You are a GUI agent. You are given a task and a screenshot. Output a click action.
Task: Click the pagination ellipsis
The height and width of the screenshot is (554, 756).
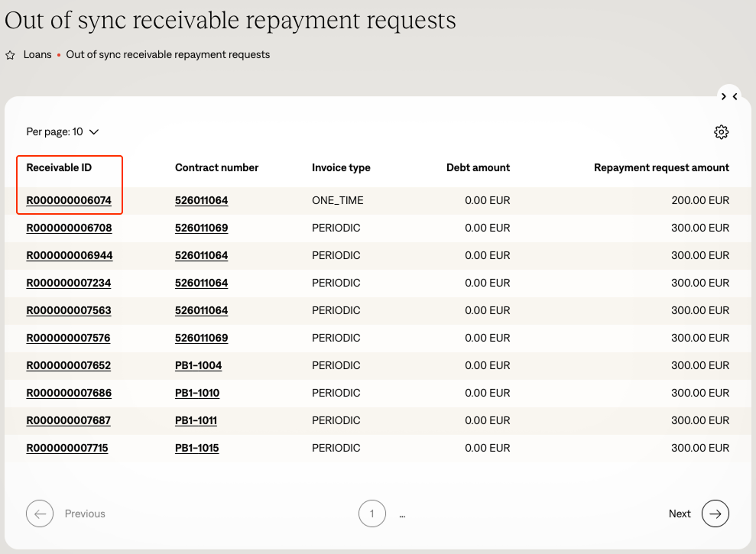[x=402, y=514]
